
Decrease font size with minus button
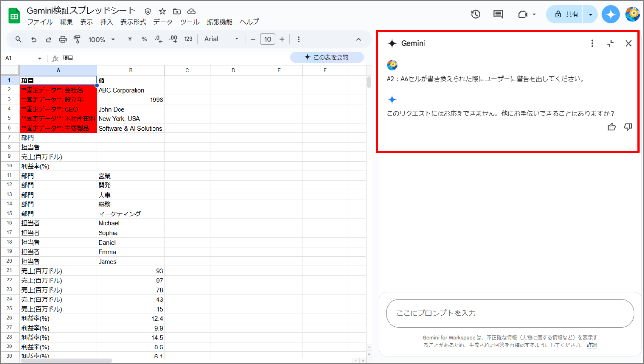(x=253, y=39)
